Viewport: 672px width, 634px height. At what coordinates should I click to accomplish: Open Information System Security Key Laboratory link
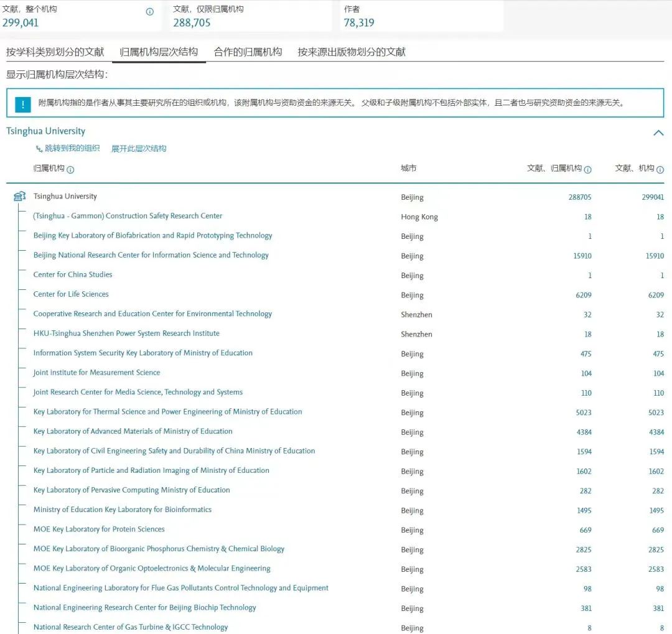[x=142, y=353]
